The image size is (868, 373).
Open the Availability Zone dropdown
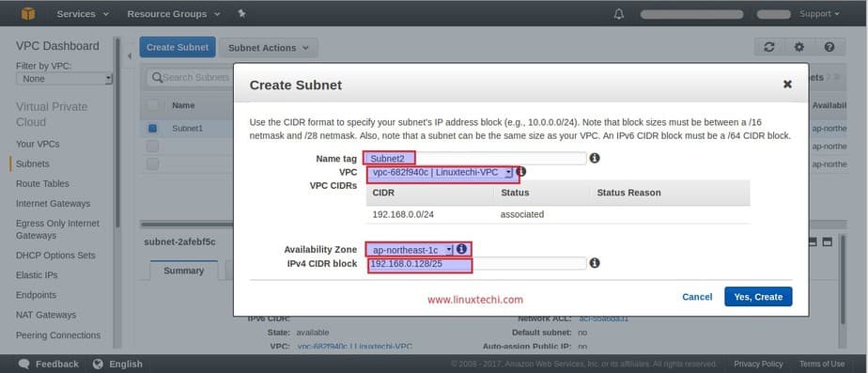pyautogui.click(x=411, y=250)
